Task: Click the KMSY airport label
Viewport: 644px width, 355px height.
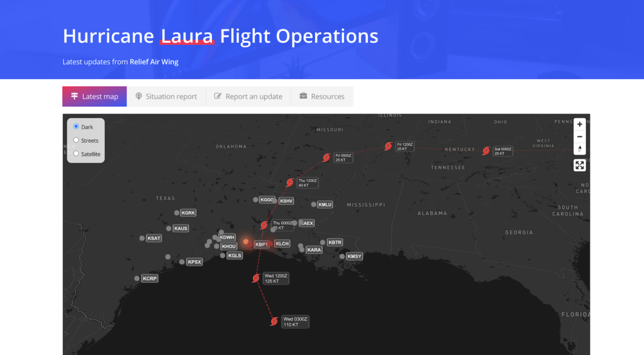Action: (x=355, y=256)
